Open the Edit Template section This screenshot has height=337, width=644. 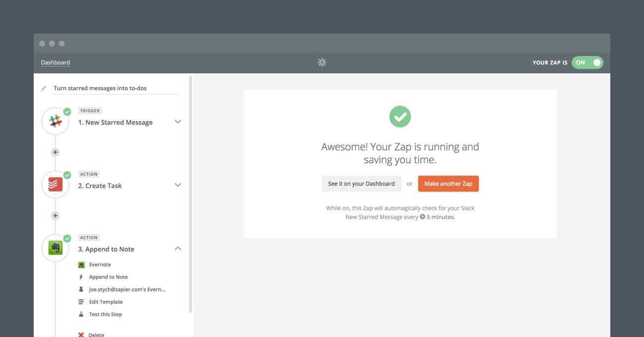[106, 302]
